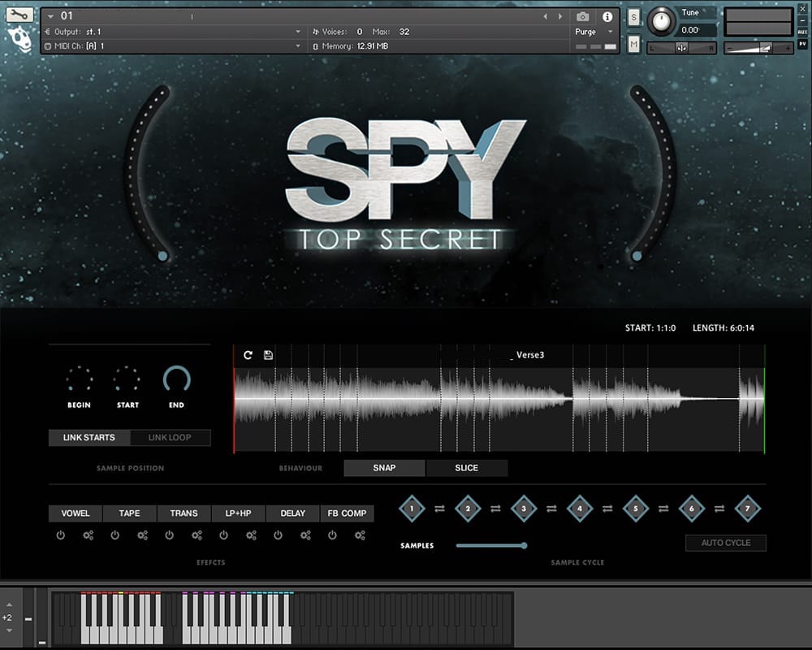This screenshot has width=812, height=650.
Task: Select the SNAP behaviour tab
Action: pyautogui.click(x=384, y=468)
